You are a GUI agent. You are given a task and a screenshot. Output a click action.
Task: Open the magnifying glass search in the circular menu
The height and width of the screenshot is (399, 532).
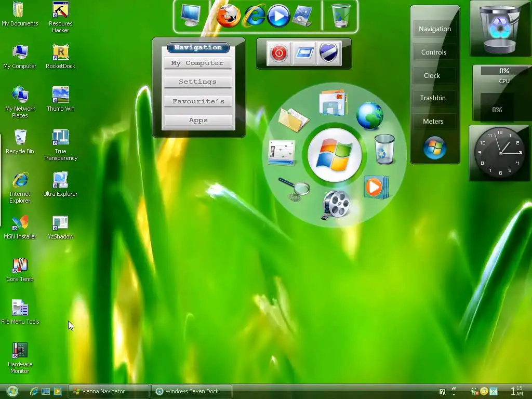[294, 189]
